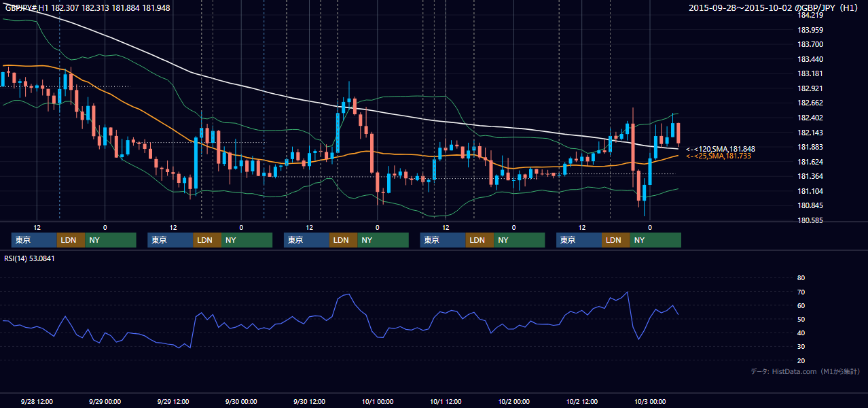
Task: Select the 2015-09-28~2015-10-02 GBP/JPY date range title
Action: [x=775, y=8]
